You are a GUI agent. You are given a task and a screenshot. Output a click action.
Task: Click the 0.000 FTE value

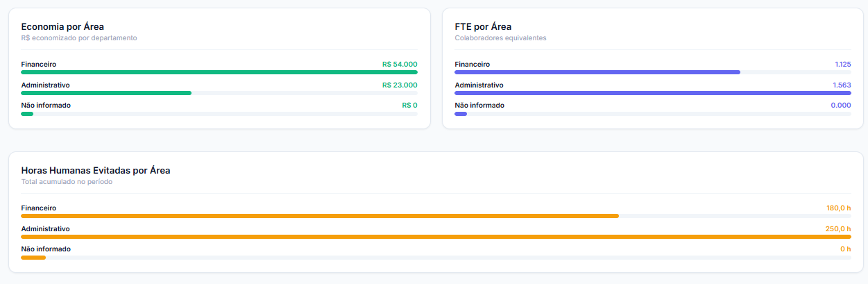click(841, 105)
